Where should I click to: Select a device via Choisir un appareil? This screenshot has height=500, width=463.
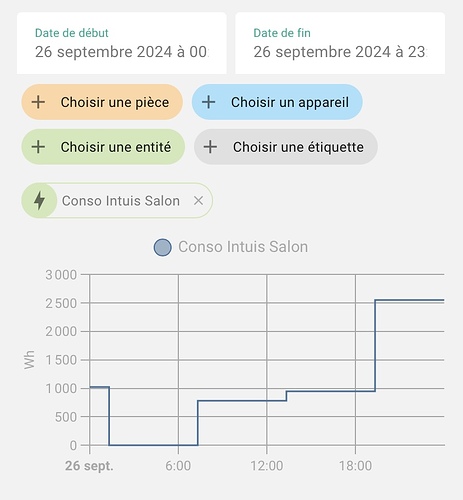pos(277,102)
